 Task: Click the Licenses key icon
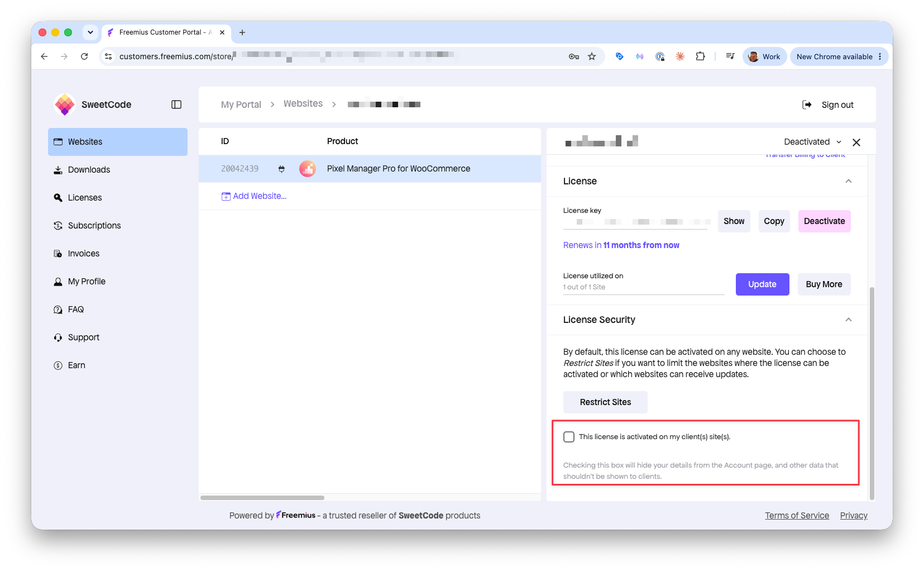[58, 198]
